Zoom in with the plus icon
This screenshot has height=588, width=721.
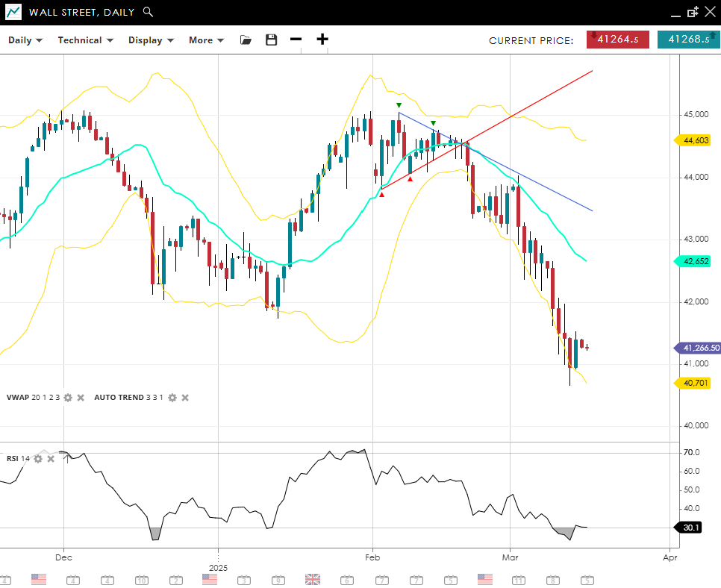click(x=322, y=40)
